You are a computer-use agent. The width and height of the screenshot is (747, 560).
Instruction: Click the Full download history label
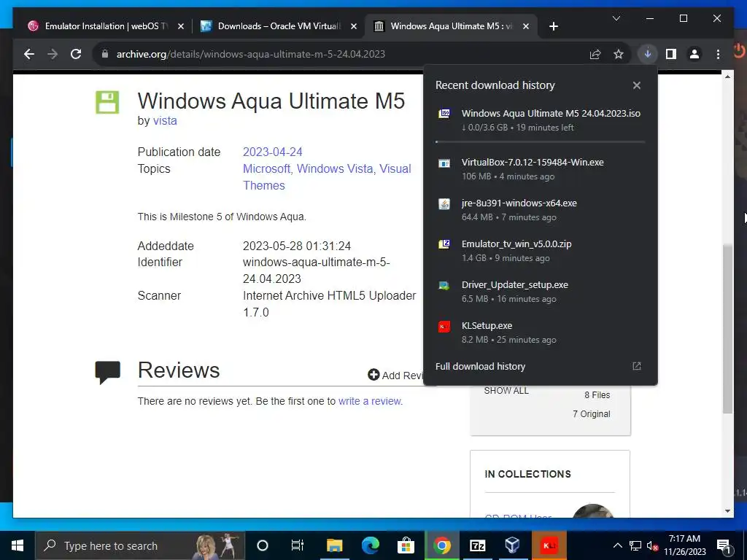(x=480, y=366)
